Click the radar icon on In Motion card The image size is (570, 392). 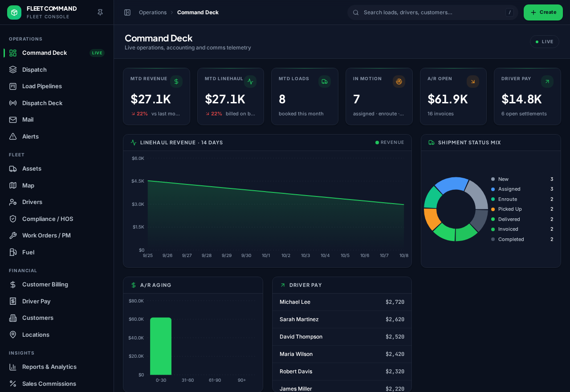[x=399, y=82]
